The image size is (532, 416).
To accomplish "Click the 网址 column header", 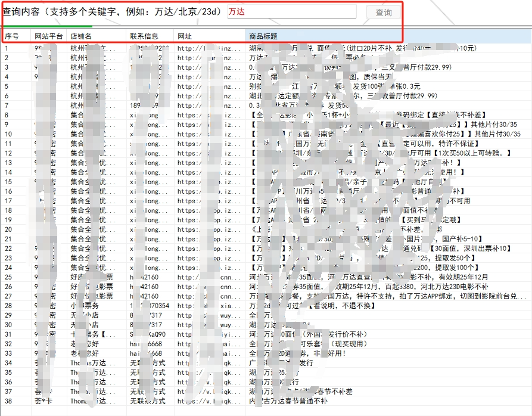I will pos(209,36).
